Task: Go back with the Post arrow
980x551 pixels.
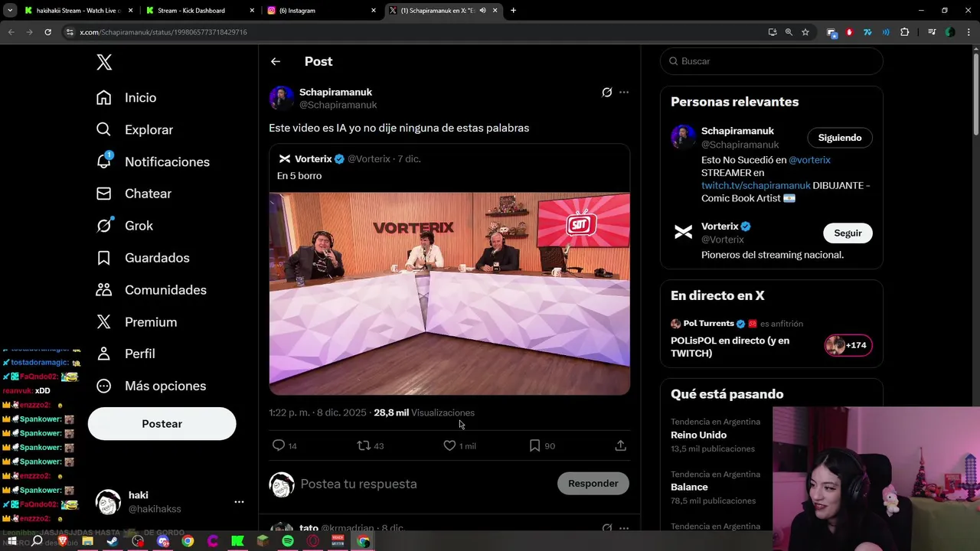Action: pos(276,61)
